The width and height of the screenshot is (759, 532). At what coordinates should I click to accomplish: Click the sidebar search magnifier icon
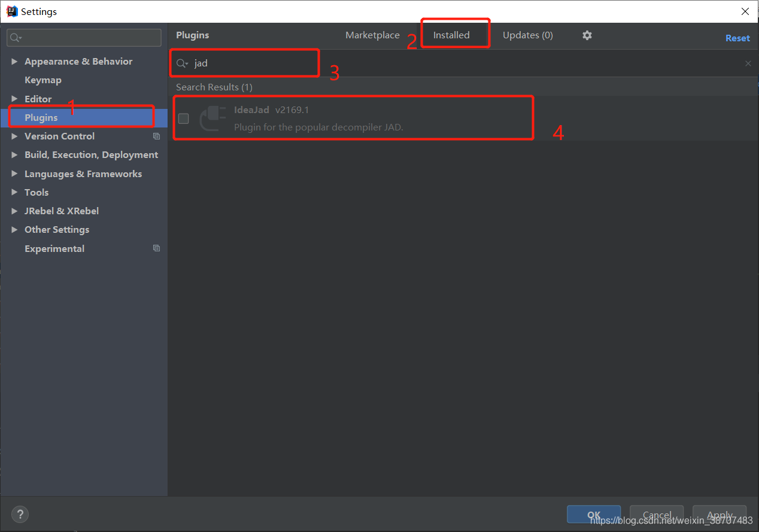[x=16, y=38]
